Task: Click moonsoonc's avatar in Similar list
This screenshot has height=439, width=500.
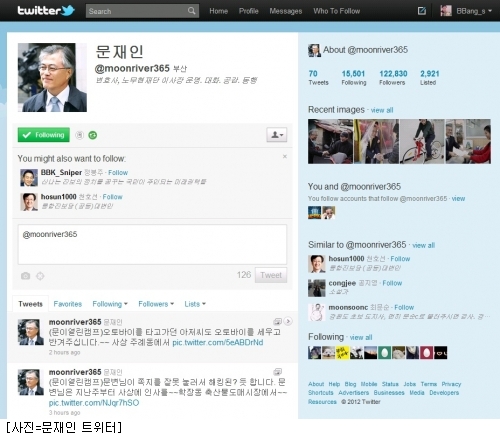Action: coord(317,312)
